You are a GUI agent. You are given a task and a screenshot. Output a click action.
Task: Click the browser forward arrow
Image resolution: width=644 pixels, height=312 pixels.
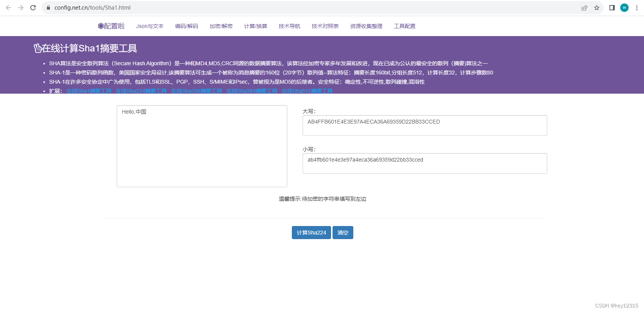(21, 8)
